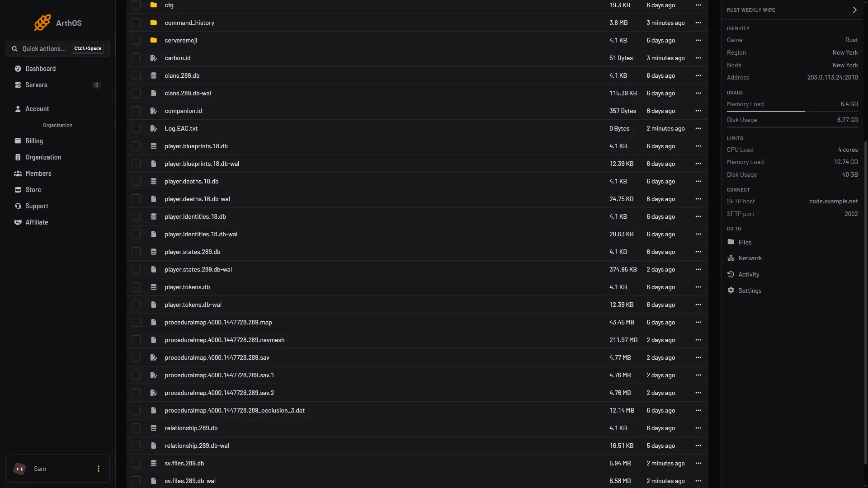The width and height of the screenshot is (868, 488).
Task: Select the player.states.289.db-wal checkbox
Action: 136,269
